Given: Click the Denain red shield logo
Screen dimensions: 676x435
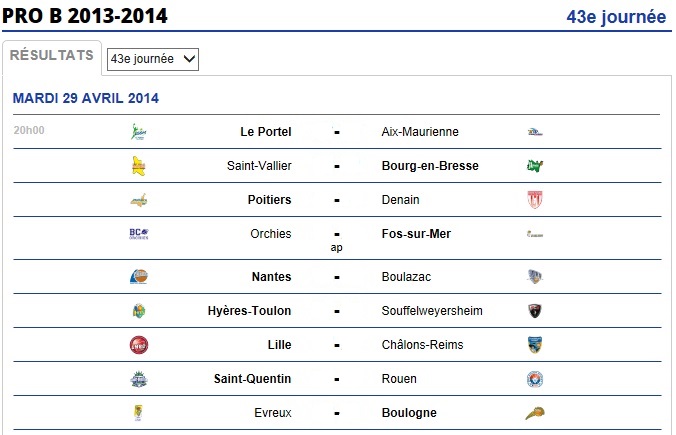Looking at the screenshot, I should pos(535,200).
